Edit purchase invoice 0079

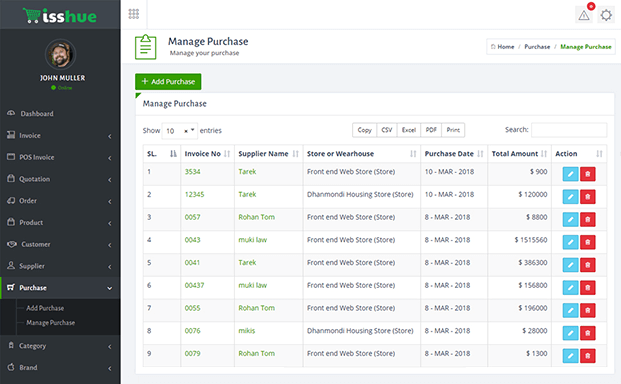570,356
